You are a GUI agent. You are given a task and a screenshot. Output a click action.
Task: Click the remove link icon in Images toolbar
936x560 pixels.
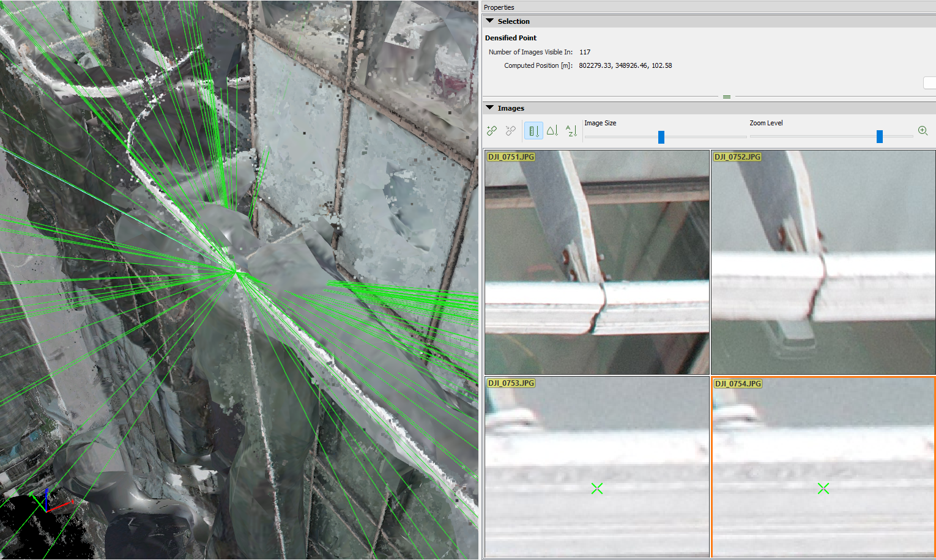tap(511, 131)
